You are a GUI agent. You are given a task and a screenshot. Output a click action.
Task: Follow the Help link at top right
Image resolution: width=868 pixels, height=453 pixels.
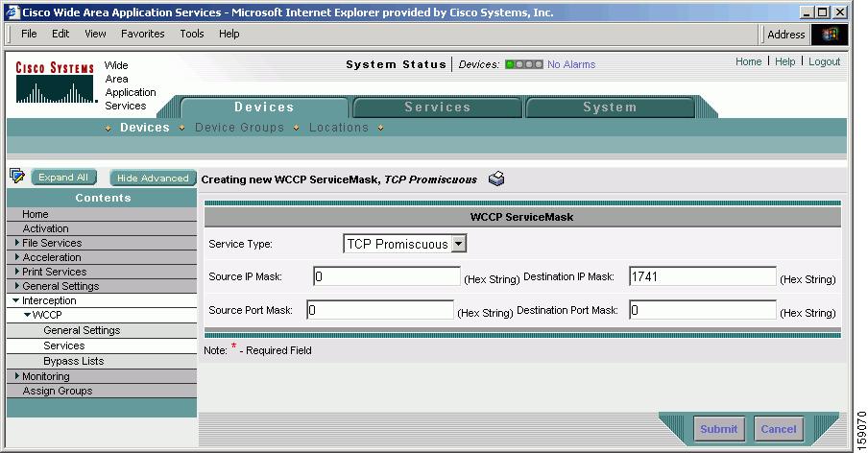[x=785, y=61]
